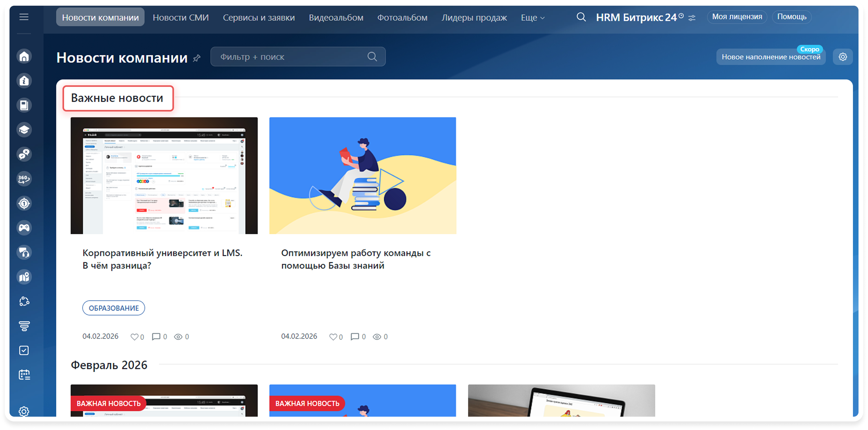Open the Базы знаний article thumbnail image

[x=363, y=175]
